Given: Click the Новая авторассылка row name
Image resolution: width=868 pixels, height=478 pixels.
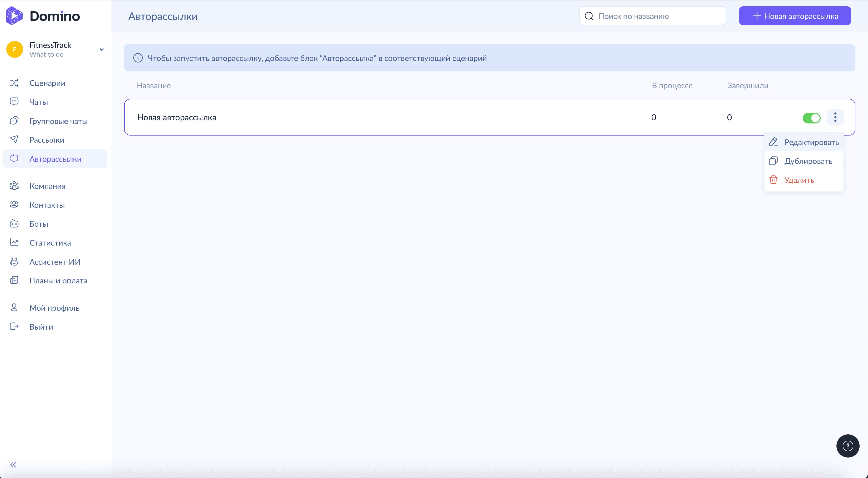Looking at the screenshot, I should point(177,117).
